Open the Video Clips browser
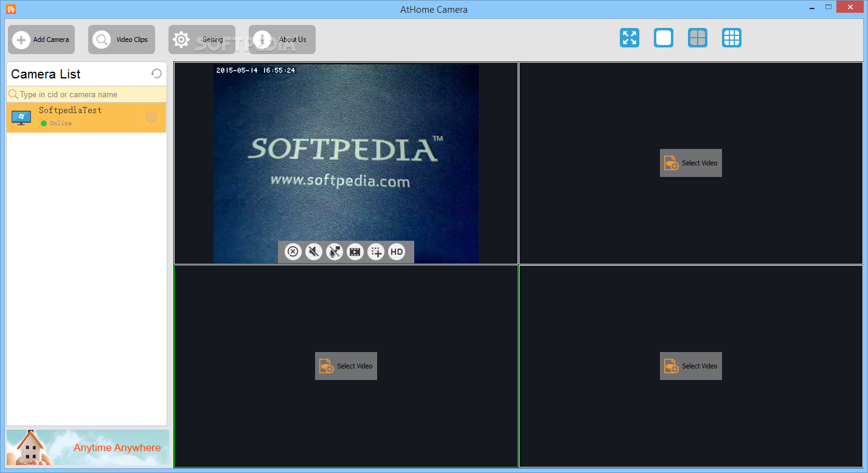Viewport: 868px width, 473px height. (122, 40)
